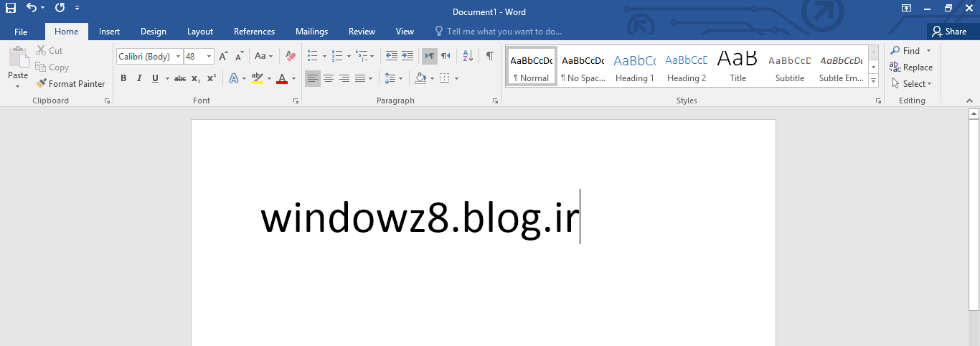
Task: Click the Find button
Action: click(905, 50)
